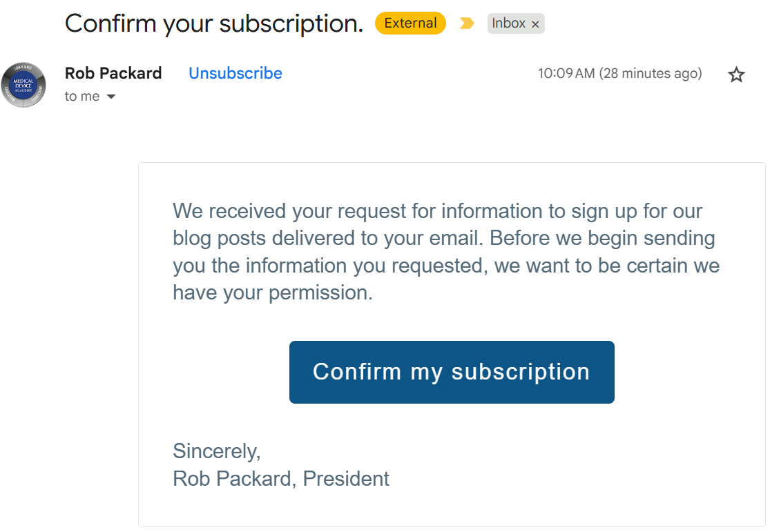Click the Inbox label chip
Image resolution: width=770 pixels, height=532 pixels.
[x=508, y=23]
